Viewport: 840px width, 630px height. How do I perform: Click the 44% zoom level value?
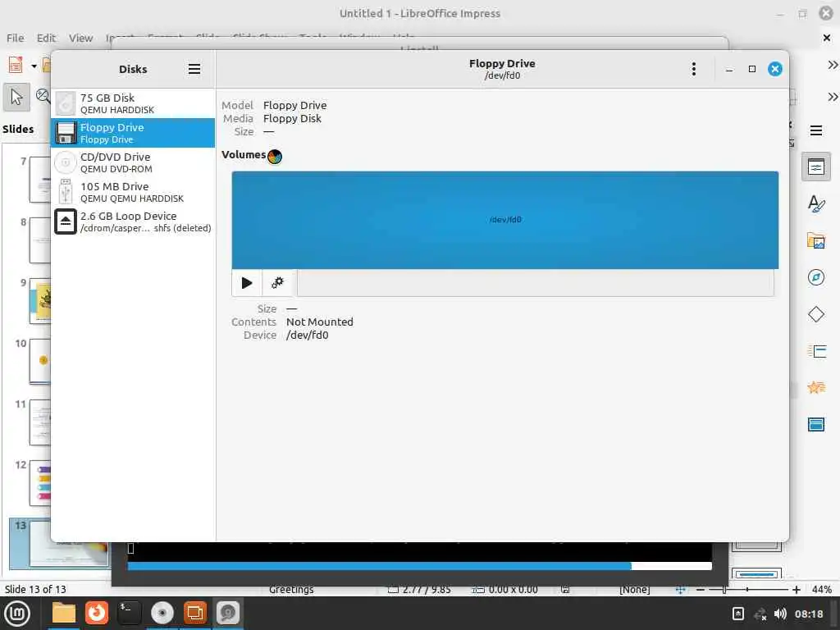pyautogui.click(x=821, y=589)
